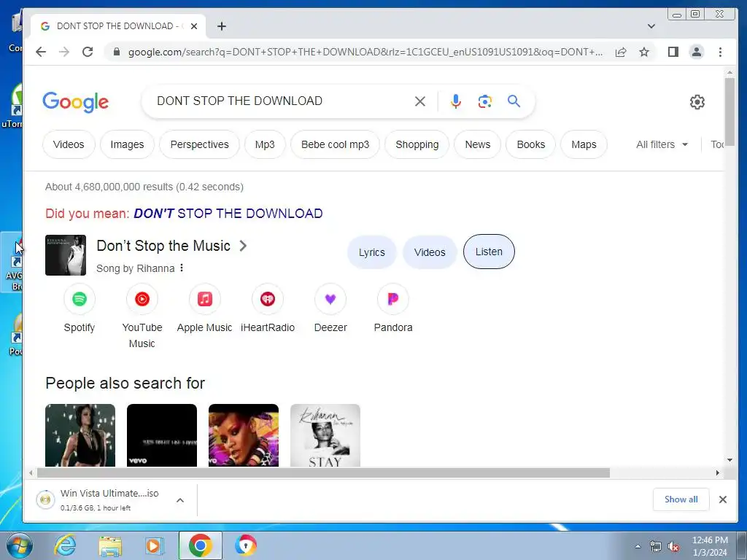The height and width of the screenshot is (560, 747).
Task: Share this page icon in address bar
Action: pos(620,52)
